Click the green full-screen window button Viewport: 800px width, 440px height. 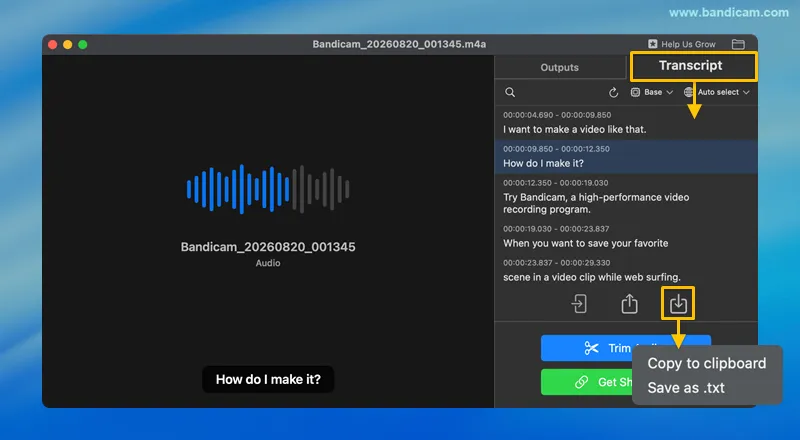click(x=83, y=45)
